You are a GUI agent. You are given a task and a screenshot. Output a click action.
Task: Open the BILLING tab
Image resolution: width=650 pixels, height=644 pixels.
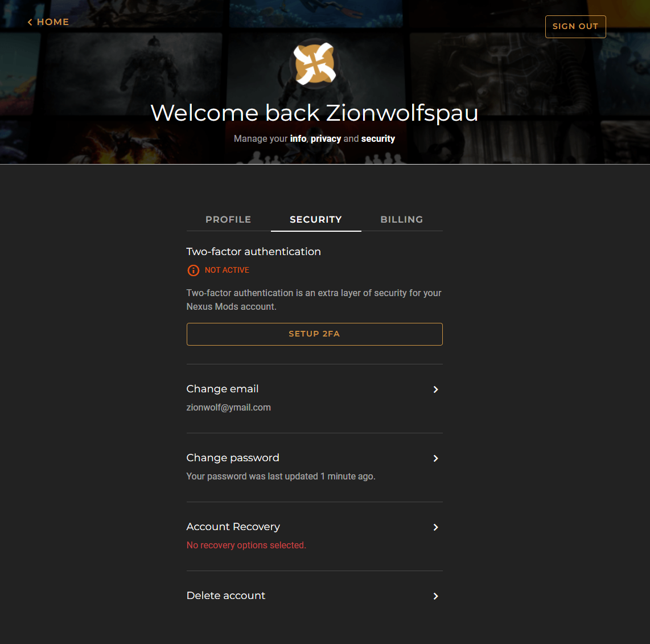click(402, 219)
